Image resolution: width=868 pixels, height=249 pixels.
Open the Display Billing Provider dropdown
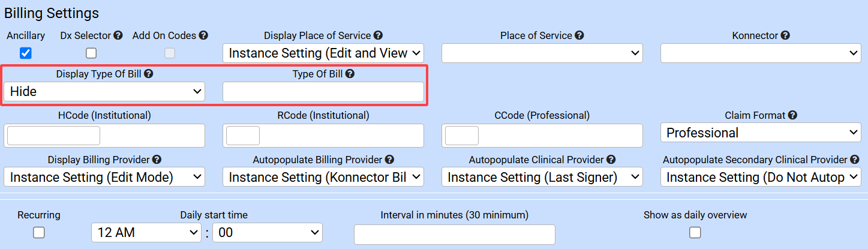point(104,177)
